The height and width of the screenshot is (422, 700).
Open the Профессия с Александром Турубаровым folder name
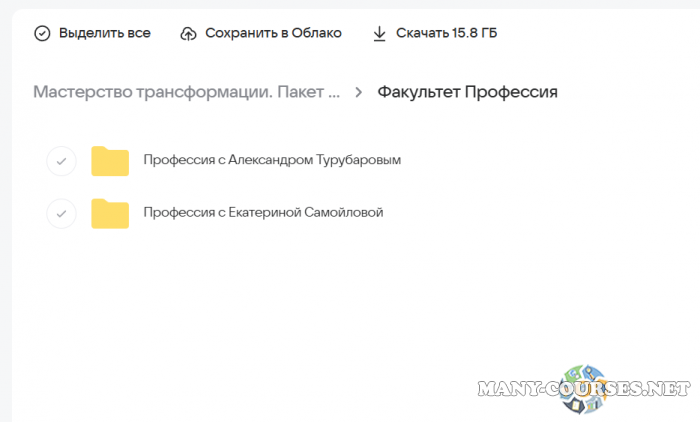(272, 160)
